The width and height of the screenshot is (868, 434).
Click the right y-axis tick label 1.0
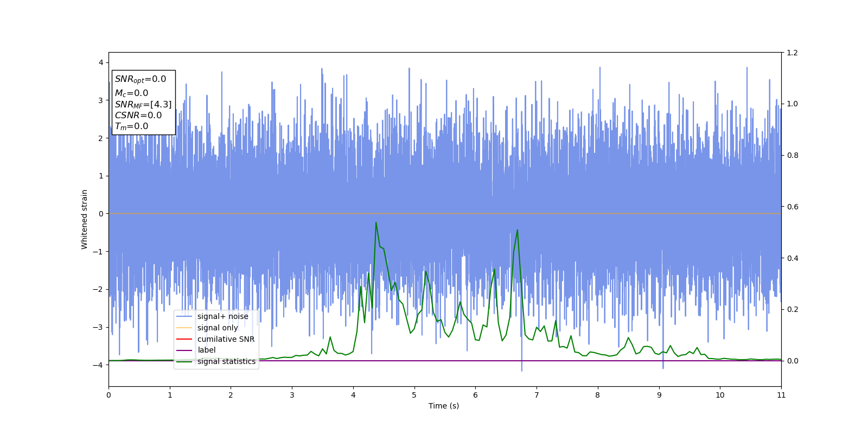[x=793, y=104]
